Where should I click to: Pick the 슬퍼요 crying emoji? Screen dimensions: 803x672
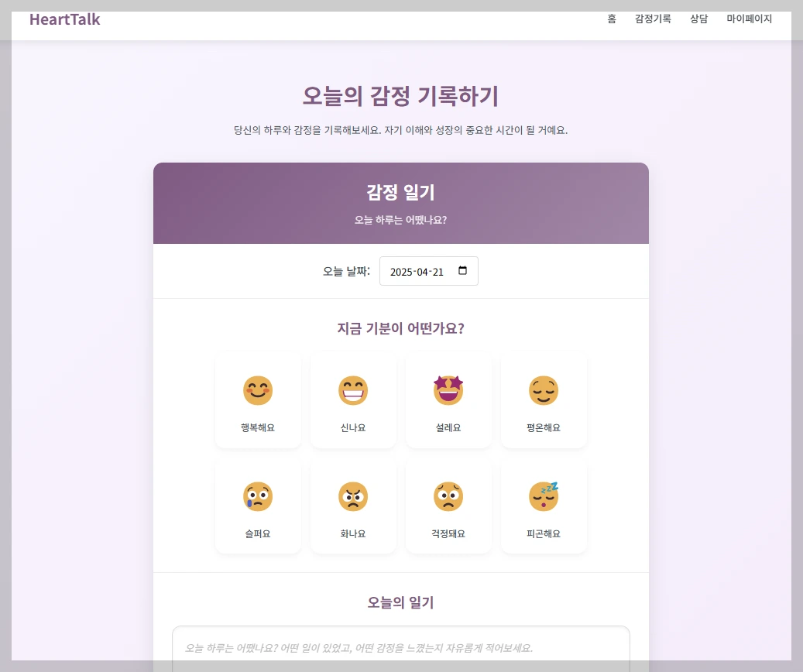pos(258,497)
